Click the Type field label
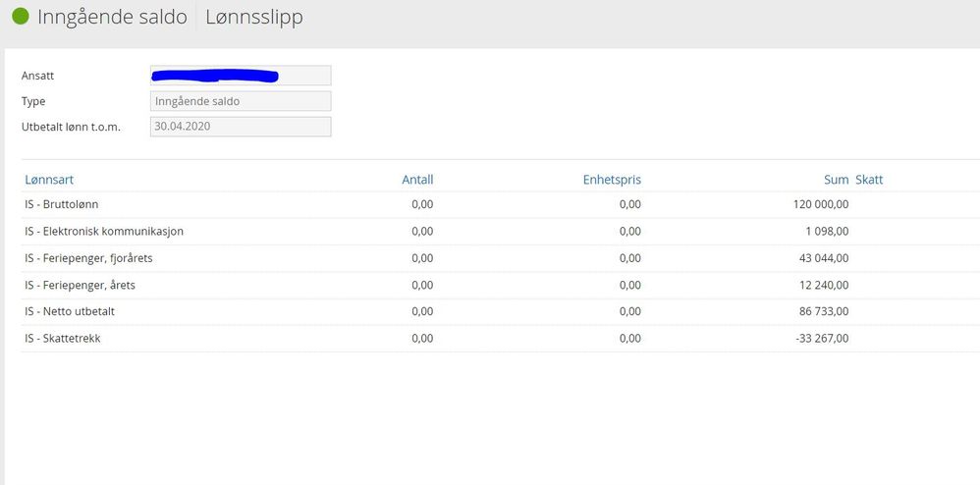 click(33, 101)
